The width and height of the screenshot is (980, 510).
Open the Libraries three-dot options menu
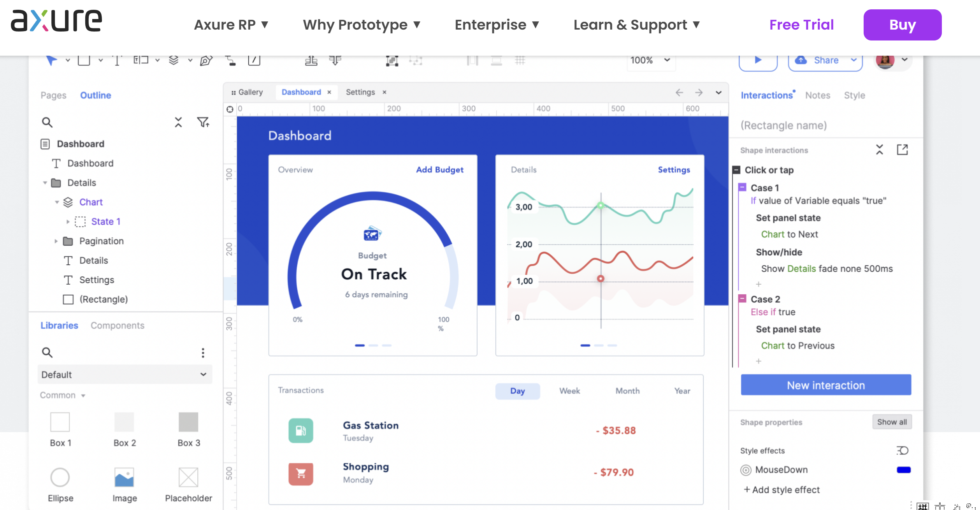click(x=203, y=352)
